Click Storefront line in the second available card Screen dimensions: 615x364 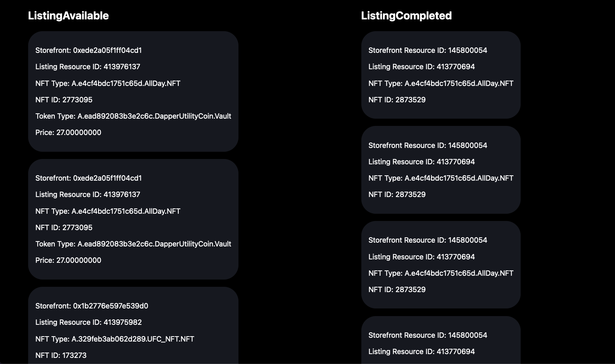(x=89, y=178)
